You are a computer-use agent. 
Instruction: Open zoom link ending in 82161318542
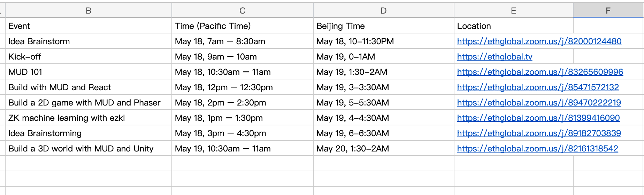(537, 149)
